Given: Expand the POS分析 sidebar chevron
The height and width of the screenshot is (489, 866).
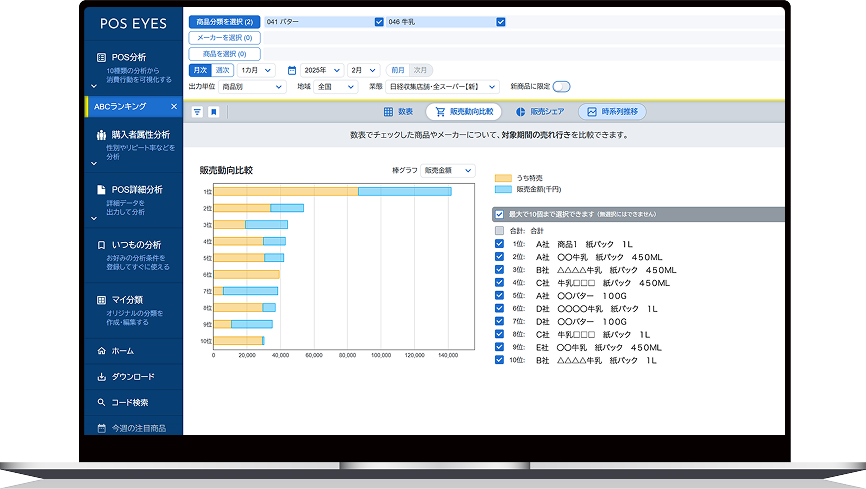Looking at the screenshot, I should (94, 86).
